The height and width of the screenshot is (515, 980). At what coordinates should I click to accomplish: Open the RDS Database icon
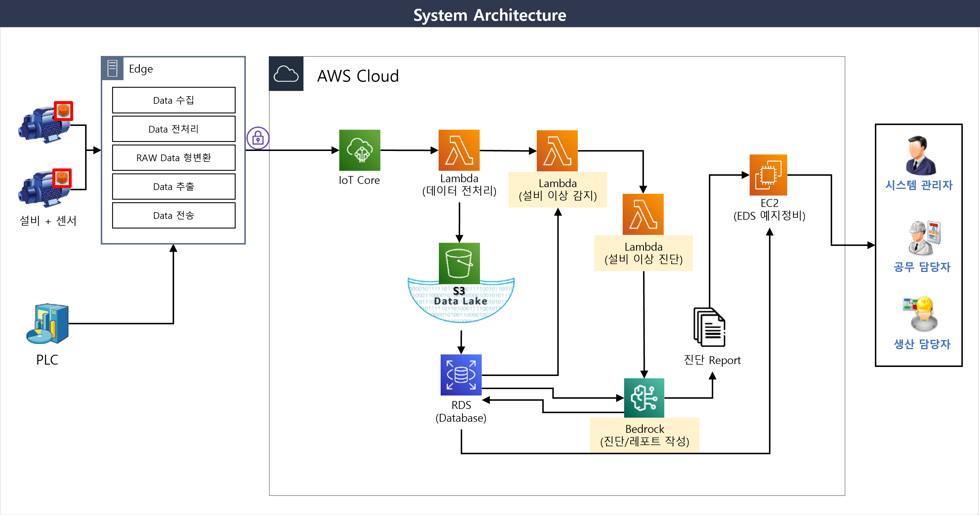click(461, 375)
